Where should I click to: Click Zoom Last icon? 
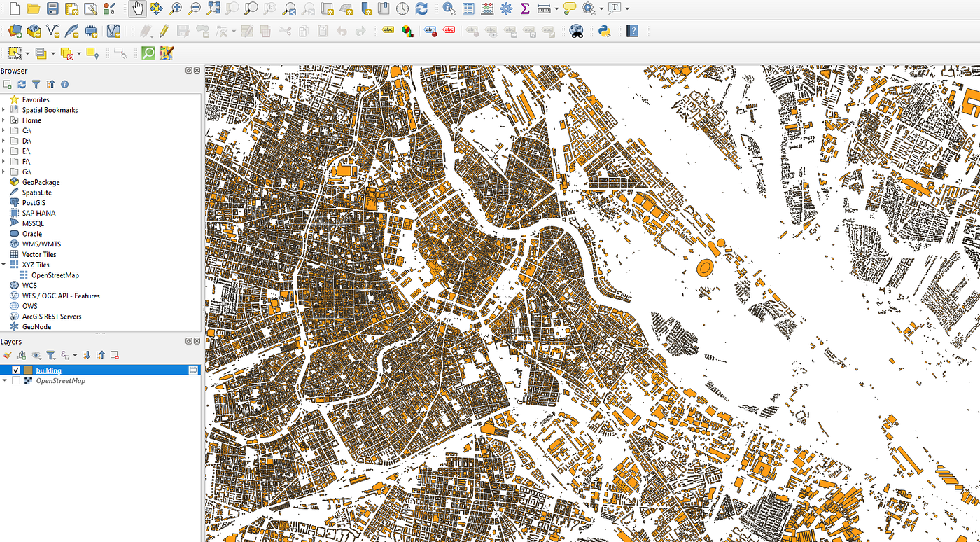(288, 8)
